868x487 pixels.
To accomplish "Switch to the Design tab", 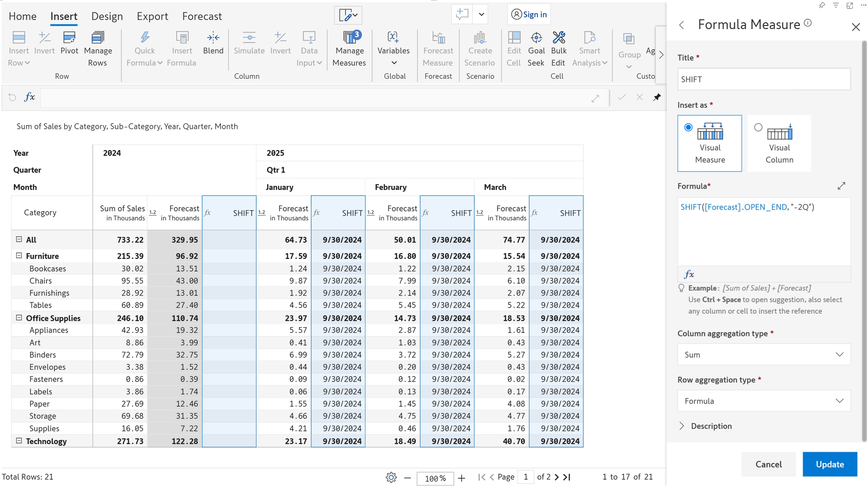I will pos(107,16).
